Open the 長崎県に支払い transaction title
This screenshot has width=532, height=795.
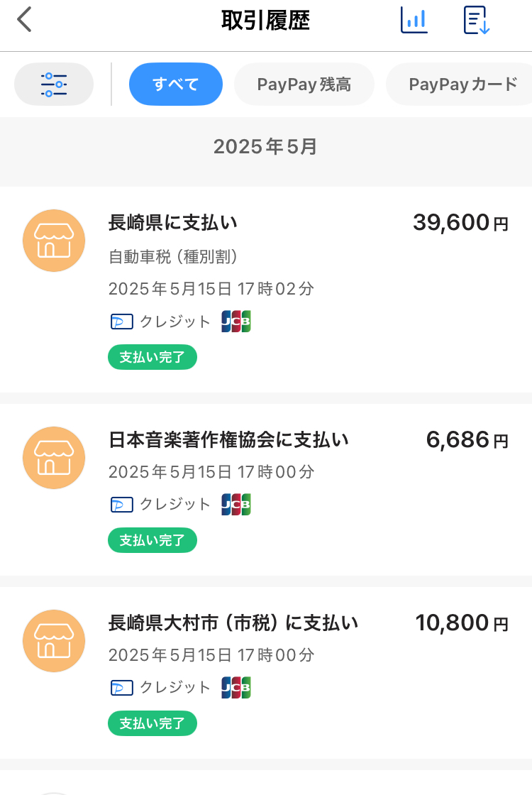(172, 223)
